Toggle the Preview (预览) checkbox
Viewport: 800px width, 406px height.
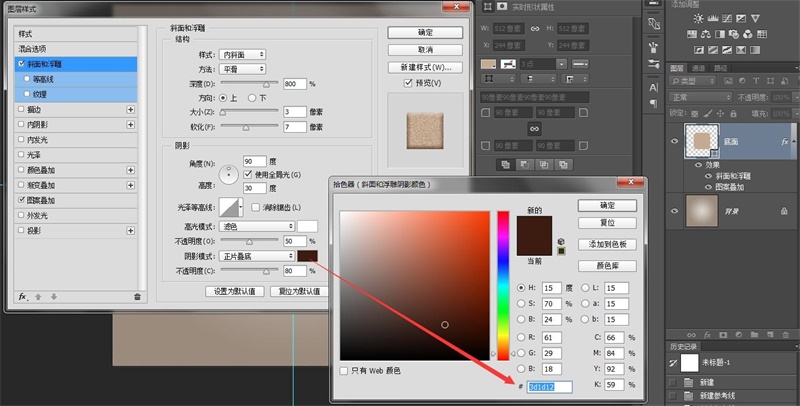click(408, 83)
